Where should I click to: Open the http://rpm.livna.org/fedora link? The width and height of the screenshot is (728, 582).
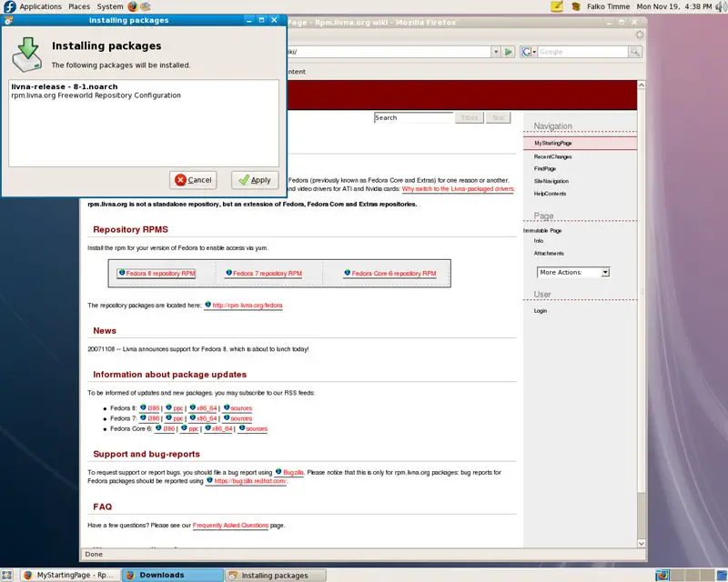click(248, 306)
